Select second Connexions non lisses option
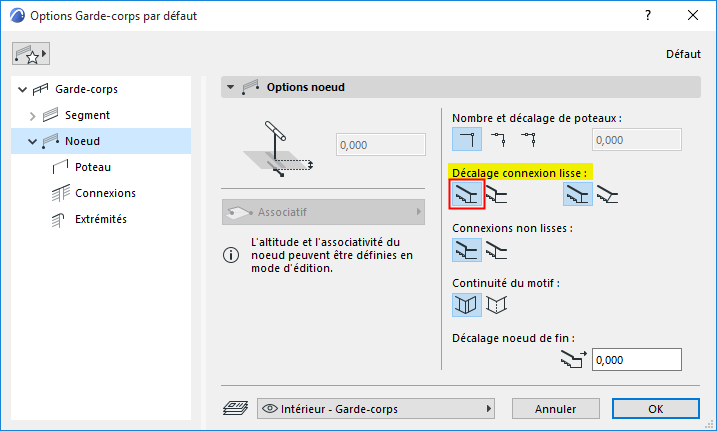 coord(495,249)
